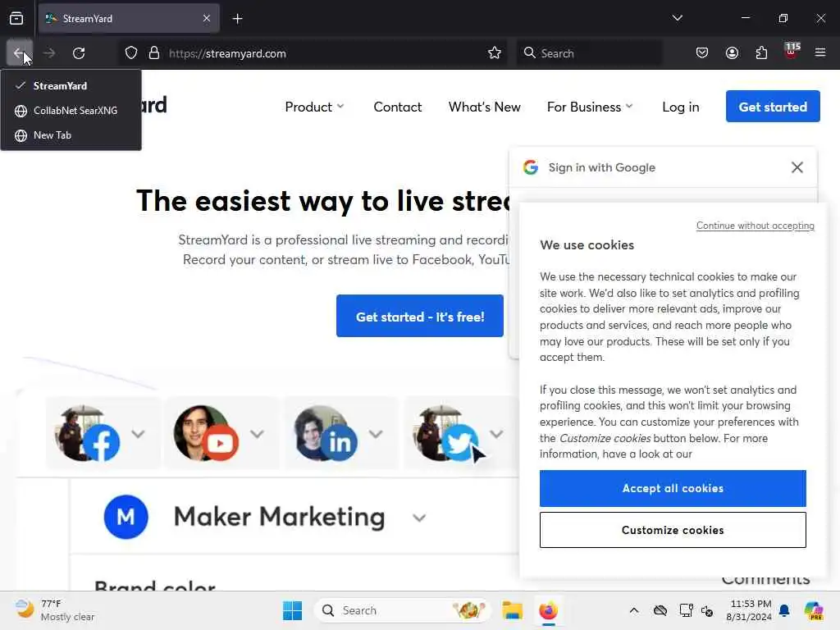Click the LinkedIn destination avatar
Viewport: 840px width, 630px height.
coord(325,433)
